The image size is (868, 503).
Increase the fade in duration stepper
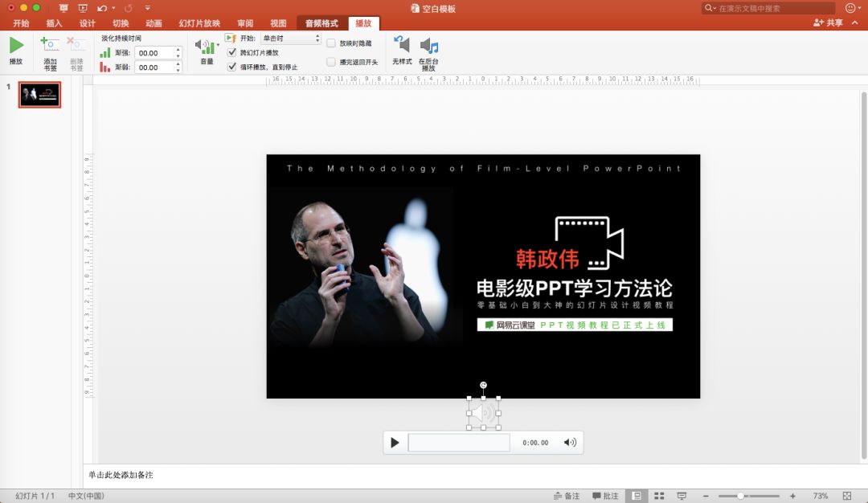coord(178,50)
